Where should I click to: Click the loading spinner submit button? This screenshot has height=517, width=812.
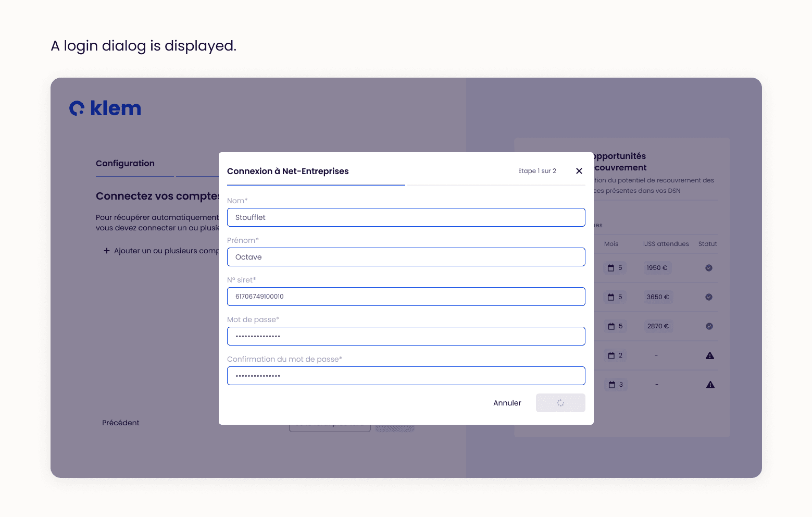click(560, 403)
